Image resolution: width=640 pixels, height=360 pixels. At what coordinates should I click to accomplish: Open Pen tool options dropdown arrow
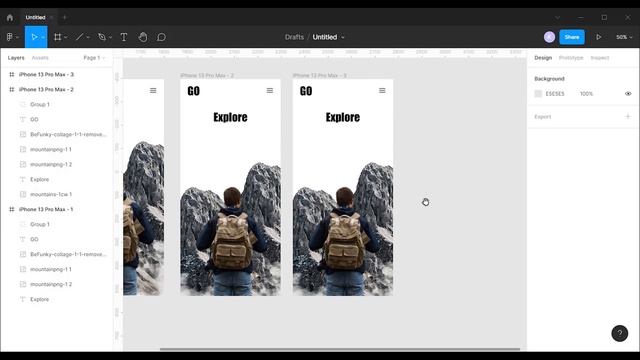coord(110,38)
